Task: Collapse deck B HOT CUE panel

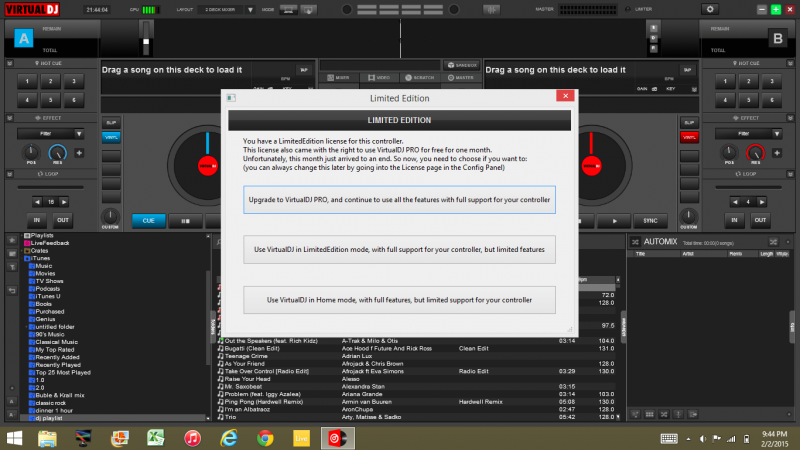Action: [790, 63]
